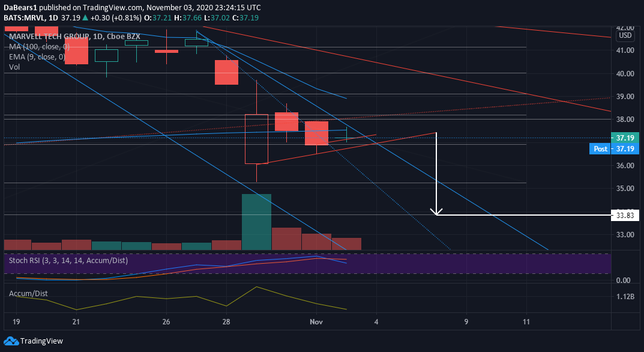This screenshot has height=352, width=644.
Task: Open the TradingView wordmark link
Action: (x=42, y=341)
